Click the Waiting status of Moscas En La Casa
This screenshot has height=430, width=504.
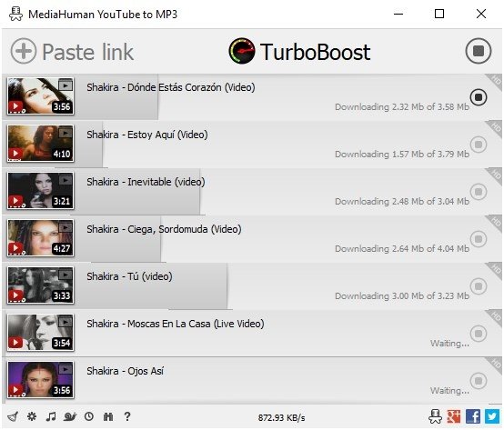click(x=449, y=344)
